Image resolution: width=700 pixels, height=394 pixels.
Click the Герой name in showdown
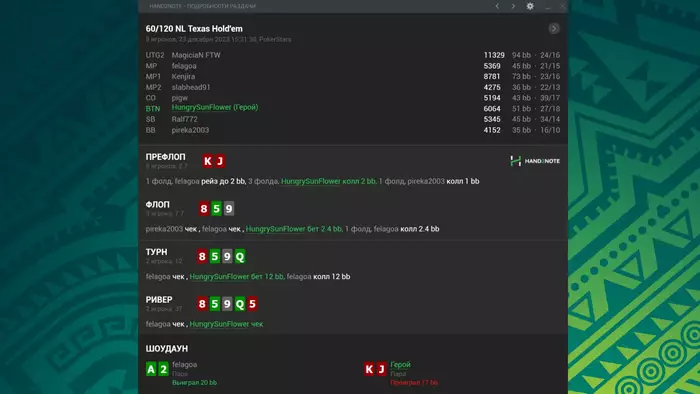click(x=400, y=365)
